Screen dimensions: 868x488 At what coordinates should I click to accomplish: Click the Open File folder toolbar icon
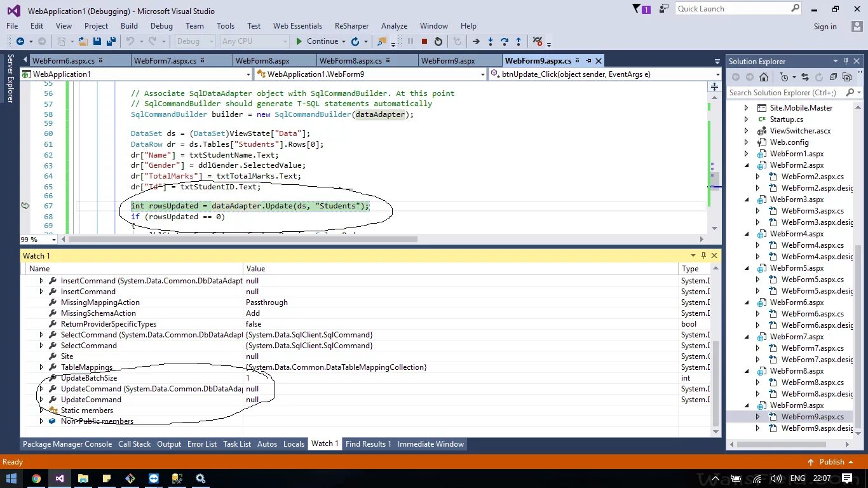(x=83, y=41)
